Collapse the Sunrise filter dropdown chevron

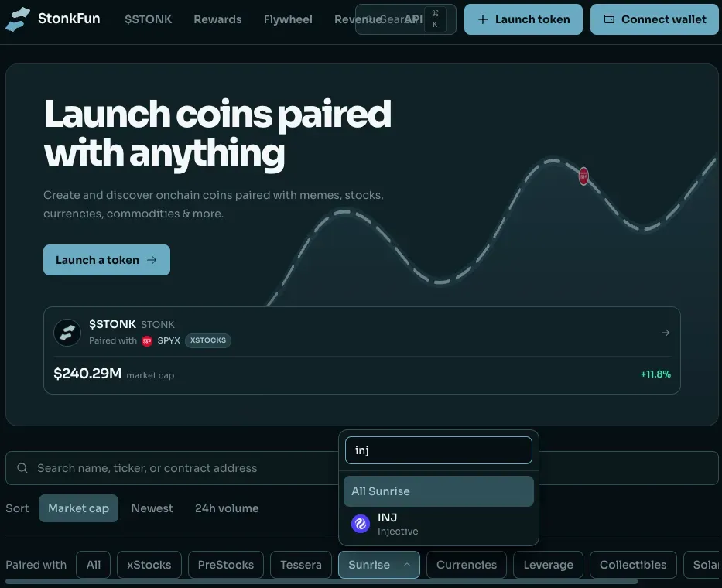(x=406, y=565)
